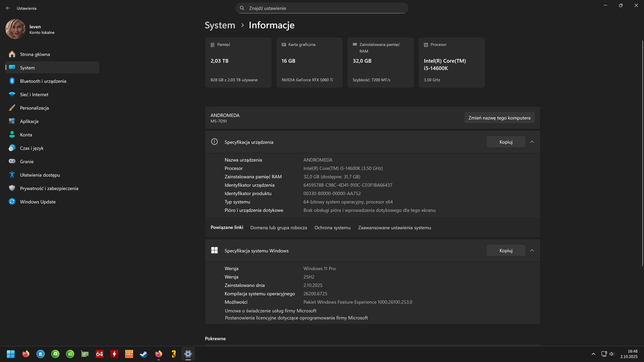The image size is (644, 362).
Task: Open GPU-Z from the taskbar
Action: 85,354
